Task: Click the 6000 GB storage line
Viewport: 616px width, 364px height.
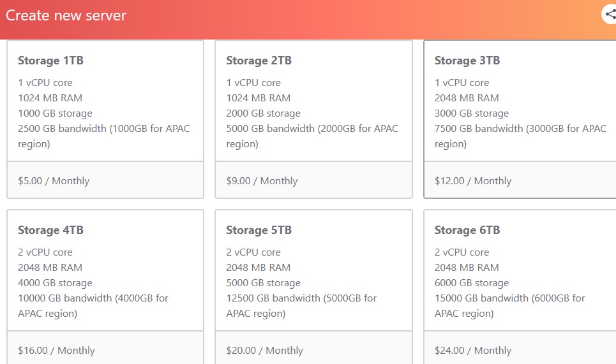Action: (472, 283)
